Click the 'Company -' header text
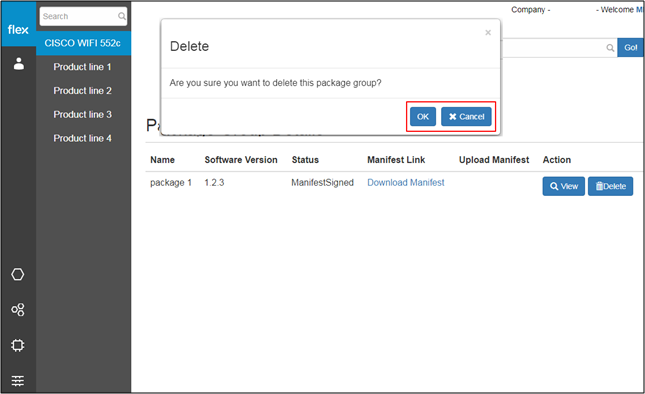645x394 pixels. click(x=531, y=10)
